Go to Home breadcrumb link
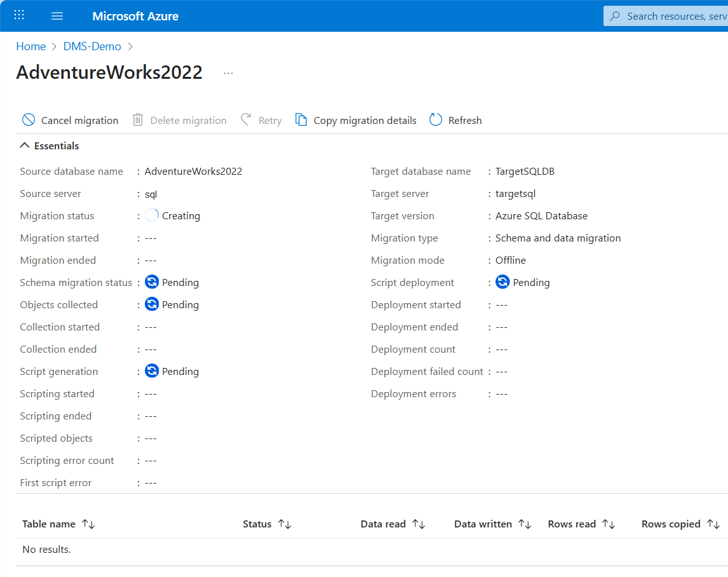This screenshot has height=577, width=728. pyautogui.click(x=30, y=46)
